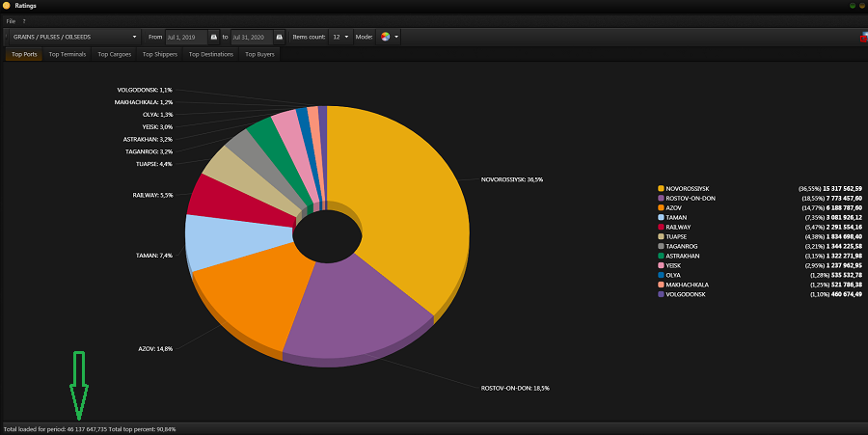Switch to the Top Destinations tab
Image resolution: width=868 pixels, height=435 pixels.
[211, 54]
